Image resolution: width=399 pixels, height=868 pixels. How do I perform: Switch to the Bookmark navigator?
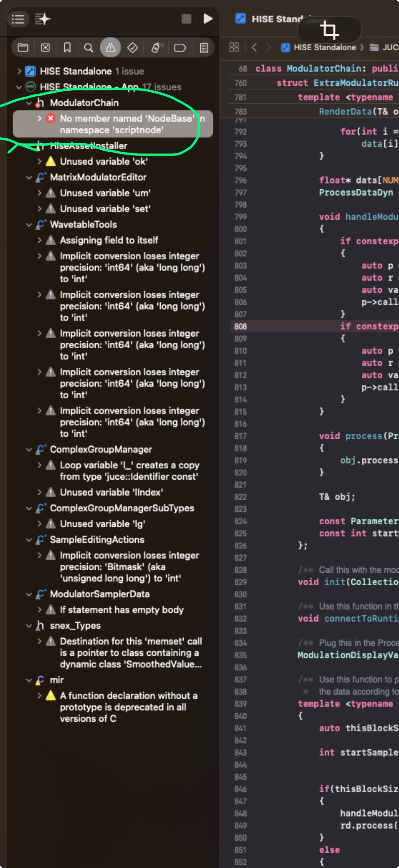(67, 48)
